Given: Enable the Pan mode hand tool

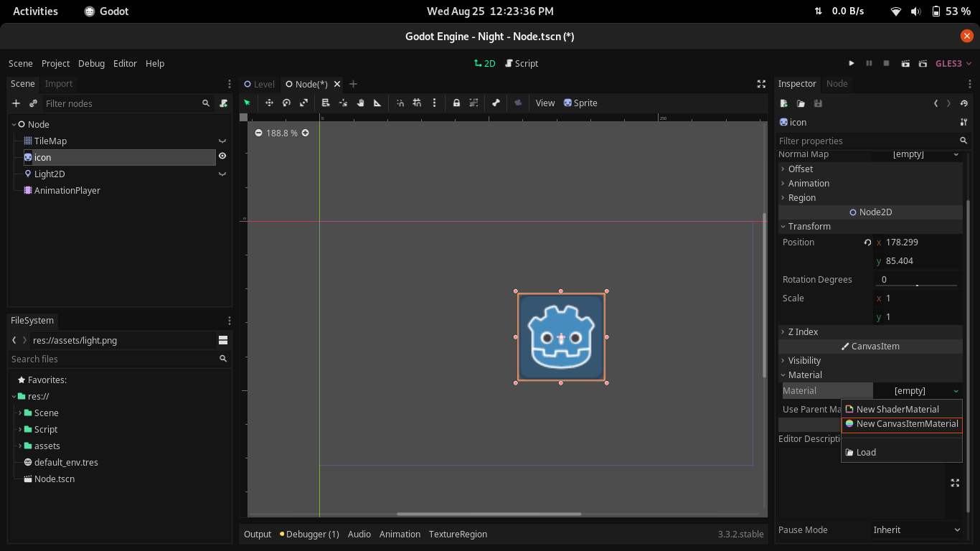Looking at the screenshot, I should click(360, 103).
